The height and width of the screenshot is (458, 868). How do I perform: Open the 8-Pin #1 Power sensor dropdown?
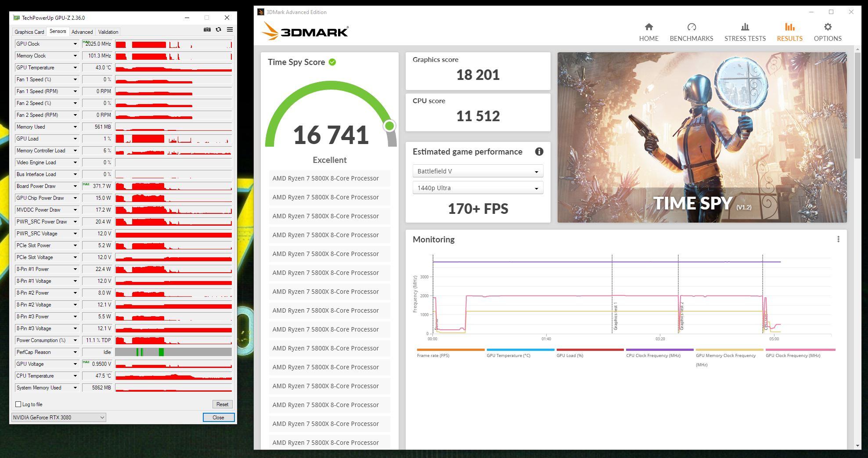click(75, 269)
